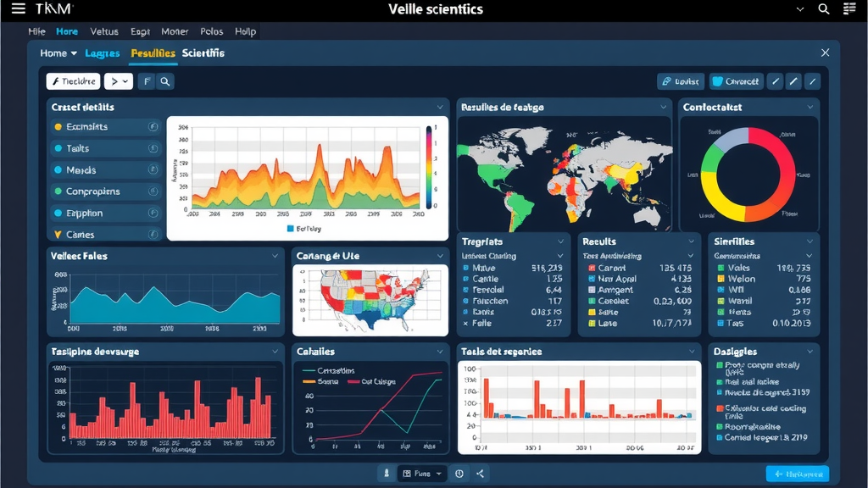
Task: Click the Chrarcet button in the top toolbar
Action: click(x=736, y=81)
